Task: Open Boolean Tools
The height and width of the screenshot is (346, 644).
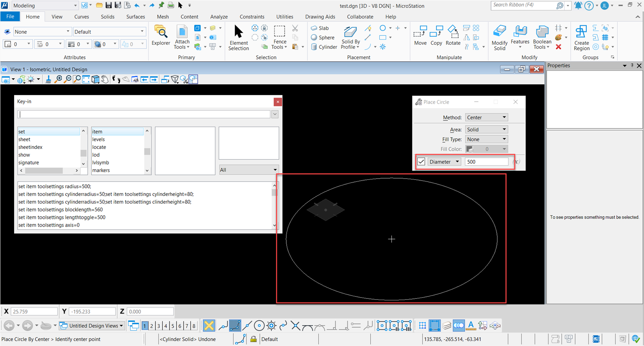Action: pos(542,38)
